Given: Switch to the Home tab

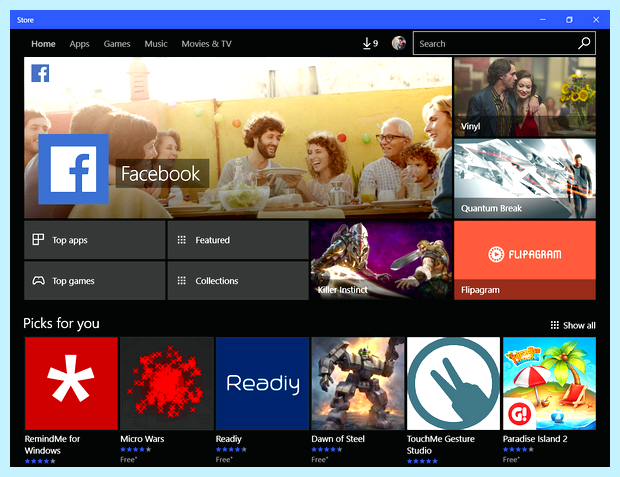Looking at the screenshot, I should [x=43, y=44].
